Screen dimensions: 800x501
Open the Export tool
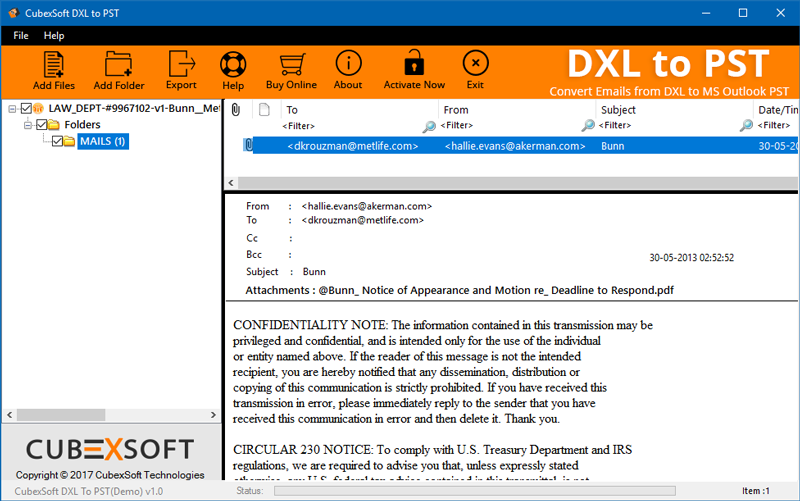(x=181, y=70)
